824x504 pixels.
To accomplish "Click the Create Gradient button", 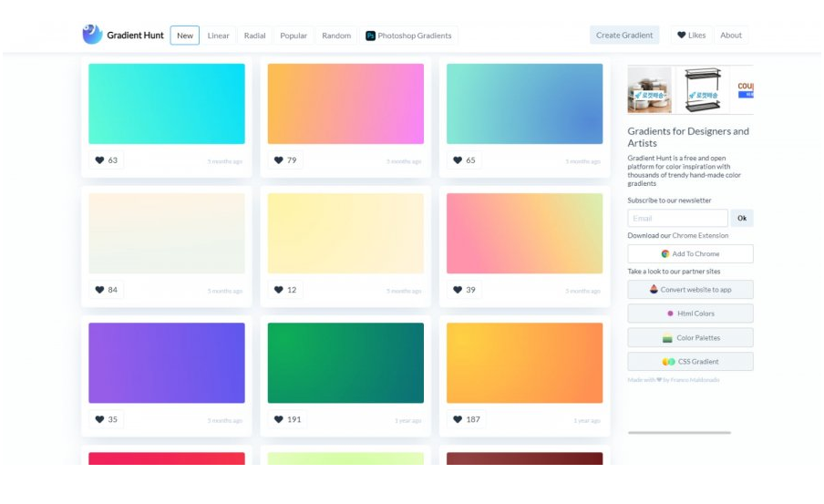I will (624, 36).
